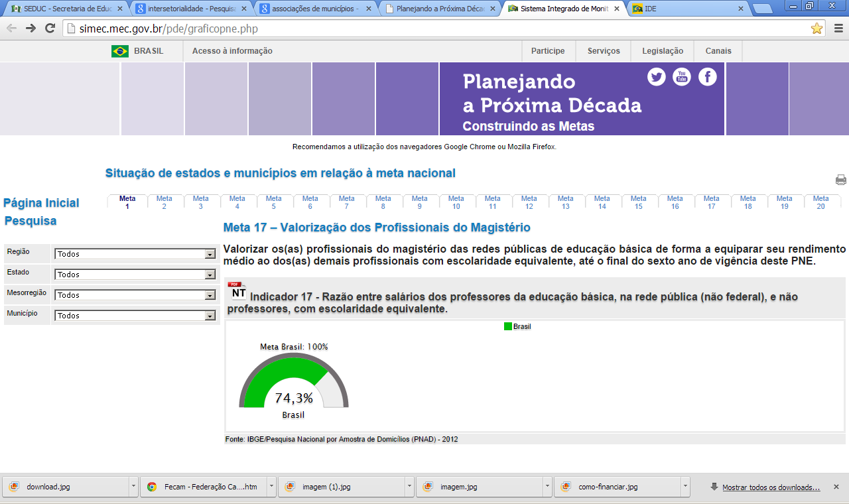Screen dimensions: 849x504
Task: Print the page using printer icon
Action: (841, 180)
